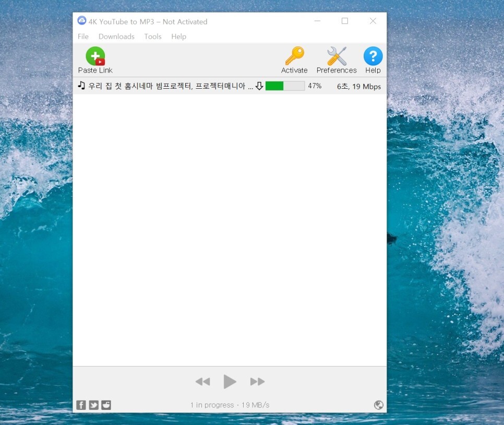The height and width of the screenshot is (425, 504).
Task: Click the globe icon in status bar
Action: coord(379,405)
